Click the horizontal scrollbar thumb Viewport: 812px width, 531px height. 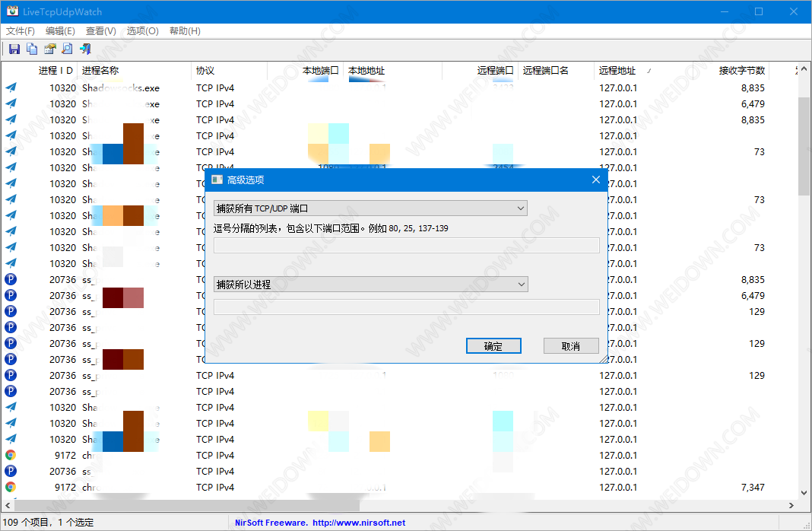[x=187, y=505]
